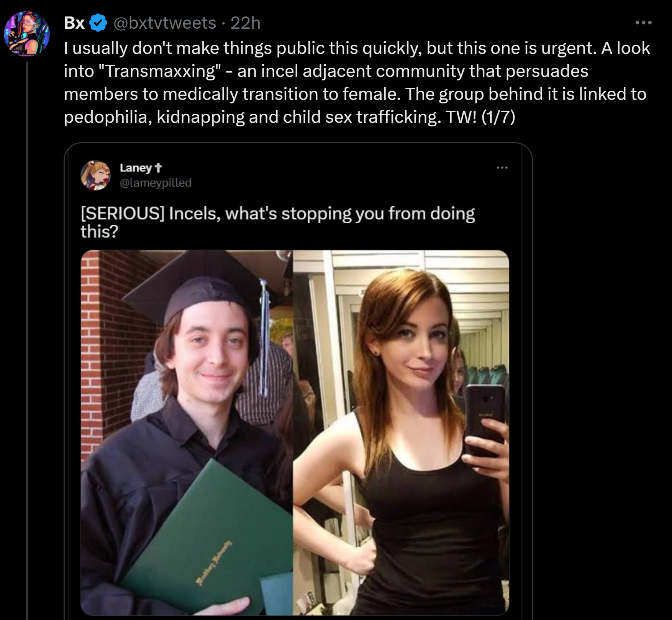Click the blue verified badge next to Bx
This screenshot has height=620, width=672.
[x=98, y=23]
